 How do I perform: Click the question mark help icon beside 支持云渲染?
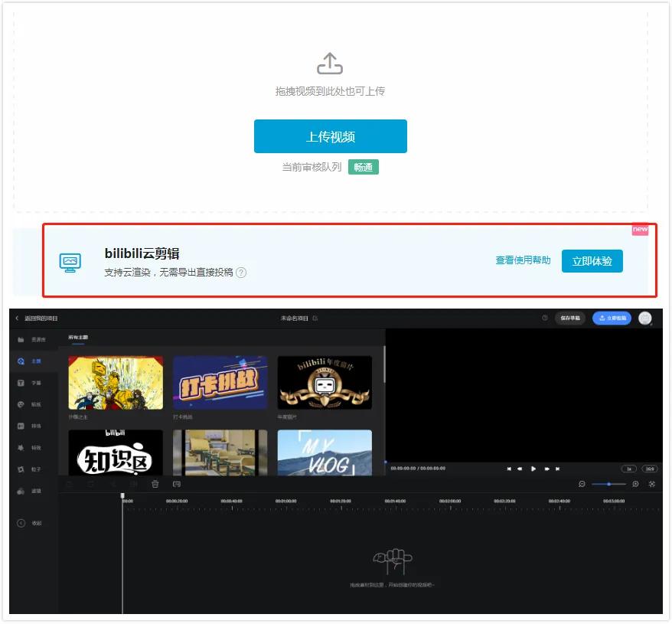click(241, 273)
